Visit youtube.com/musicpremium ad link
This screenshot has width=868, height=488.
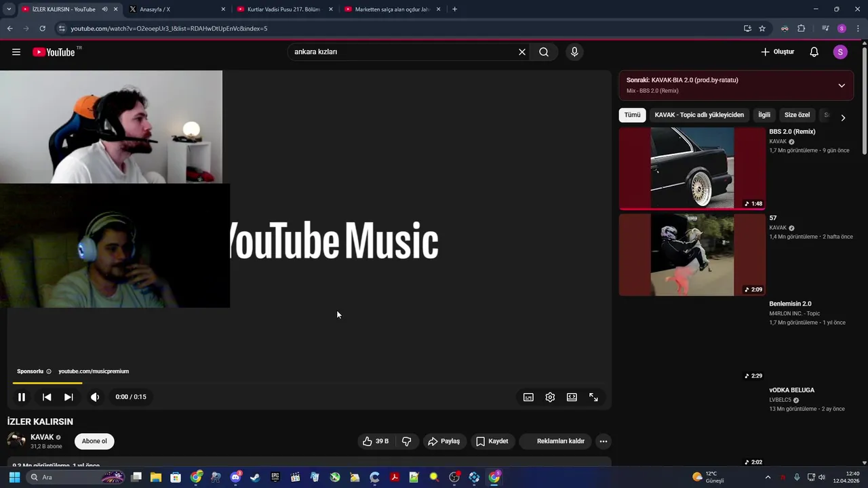coord(94,371)
